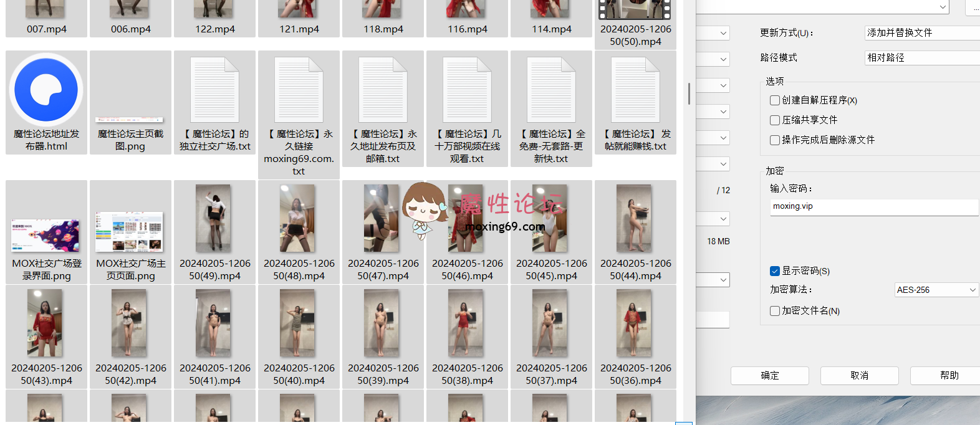Click the 输入密码 field containing moxing.vip
The image size is (980, 425).
pos(873,207)
